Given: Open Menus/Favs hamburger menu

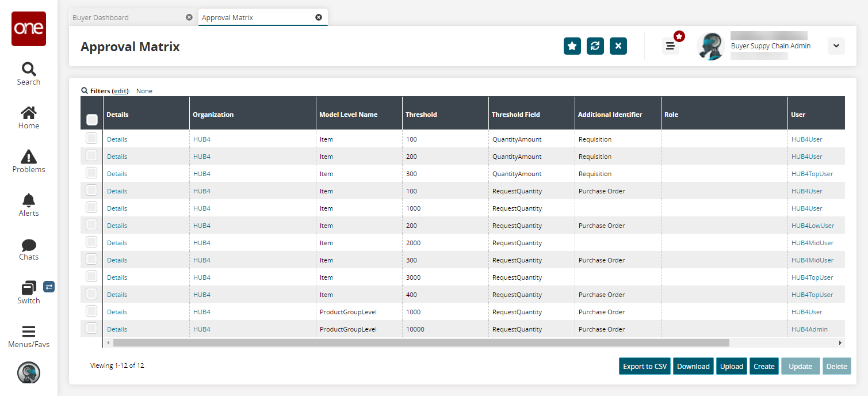Looking at the screenshot, I should click(x=28, y=336).
